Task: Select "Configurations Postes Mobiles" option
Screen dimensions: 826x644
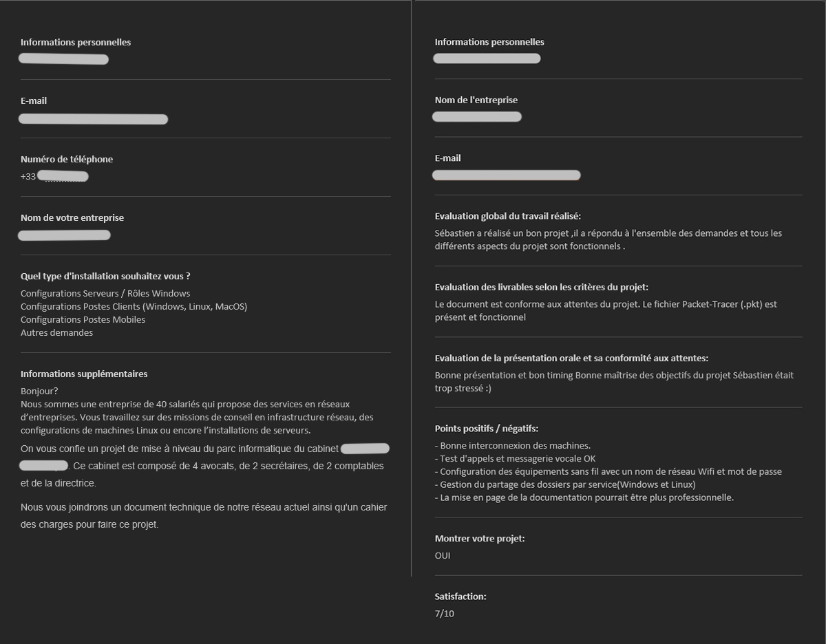Action: (x=83, y=319)
